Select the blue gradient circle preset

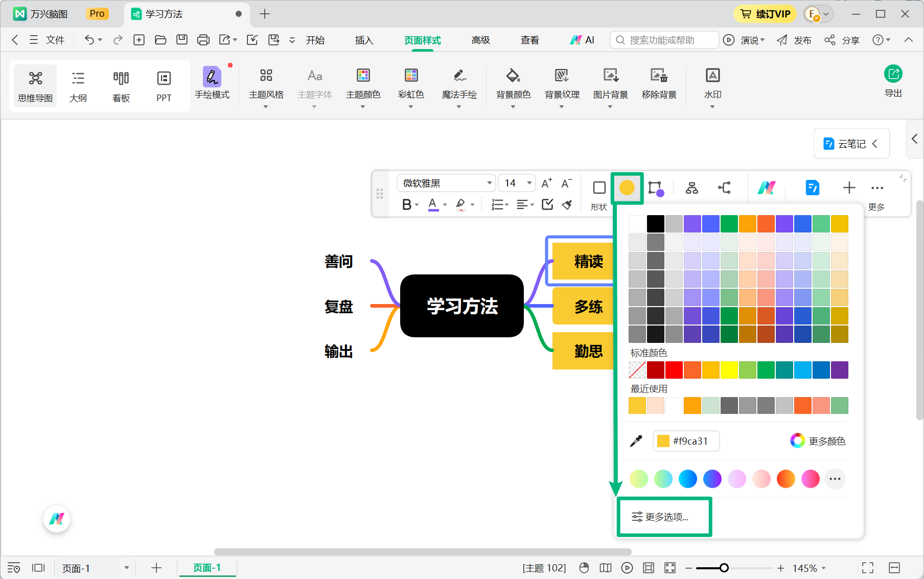(x=688, y=479)
